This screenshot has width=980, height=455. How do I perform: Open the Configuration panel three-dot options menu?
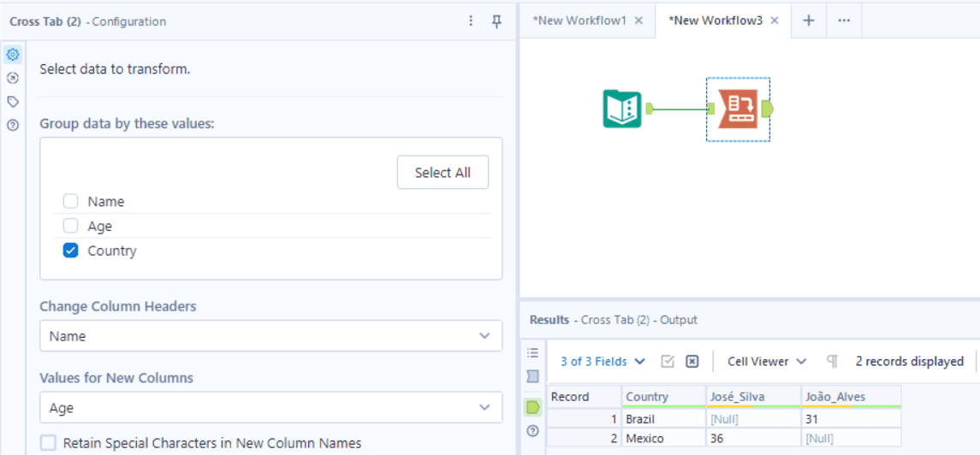471,21
